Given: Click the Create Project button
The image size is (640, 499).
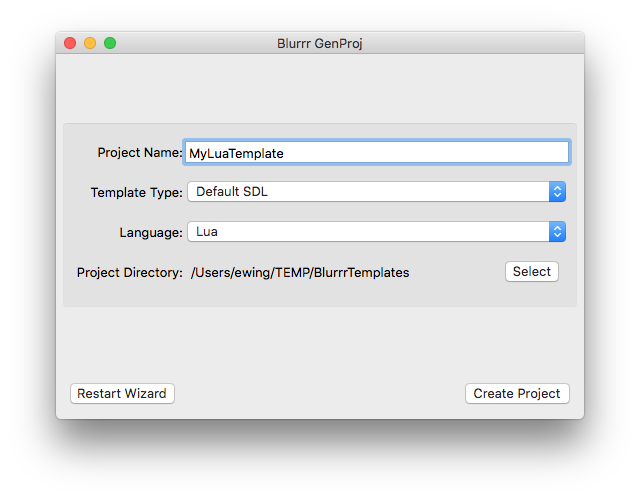Looking at the screenshot, I should pos(517,394).
